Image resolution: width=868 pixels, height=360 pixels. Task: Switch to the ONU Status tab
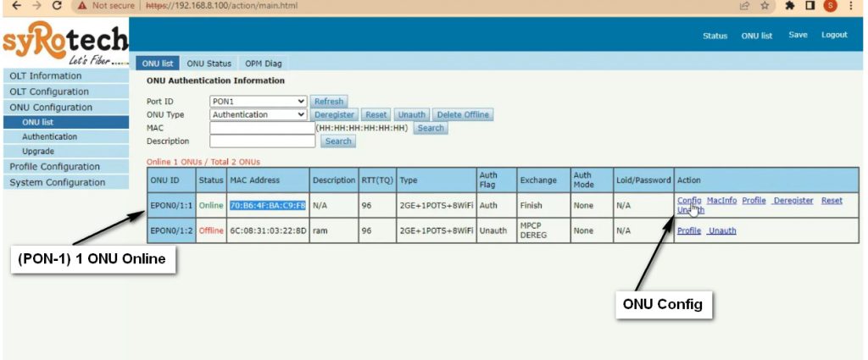[x=209, y=64]
